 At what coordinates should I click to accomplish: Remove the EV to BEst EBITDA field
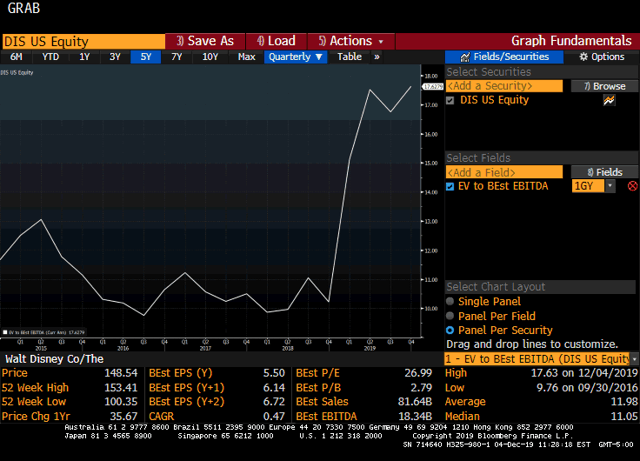(632, 186)
